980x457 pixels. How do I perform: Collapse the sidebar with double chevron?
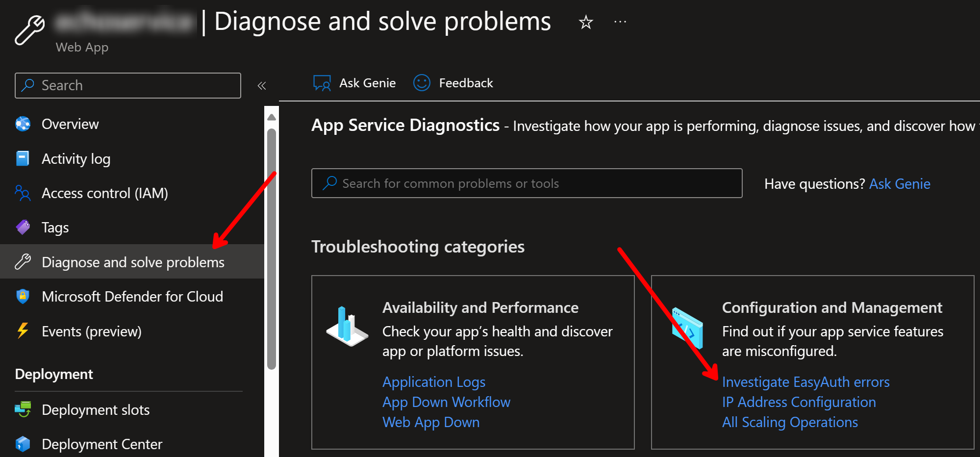pyautogui.click(x=262, y=86)
